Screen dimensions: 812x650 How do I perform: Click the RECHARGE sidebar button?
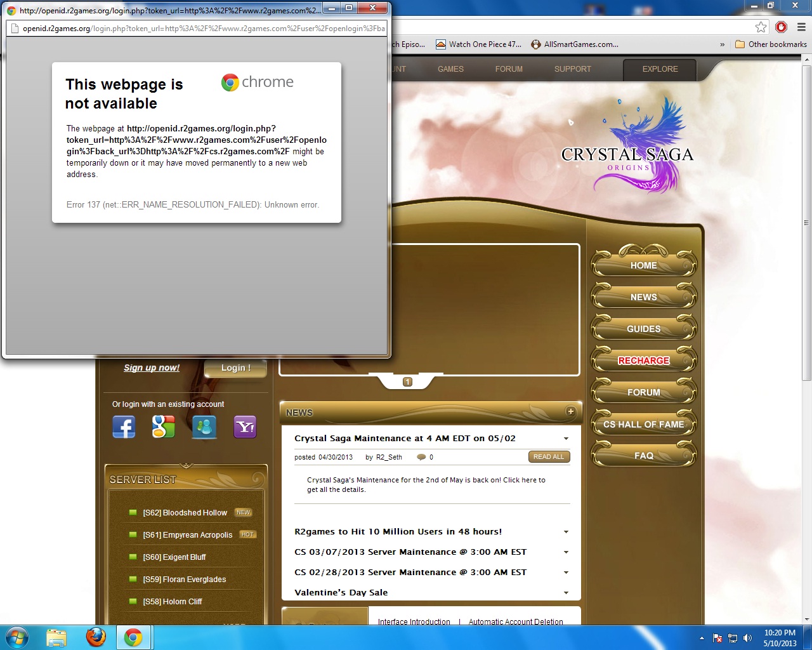click(x=643, y=361)
